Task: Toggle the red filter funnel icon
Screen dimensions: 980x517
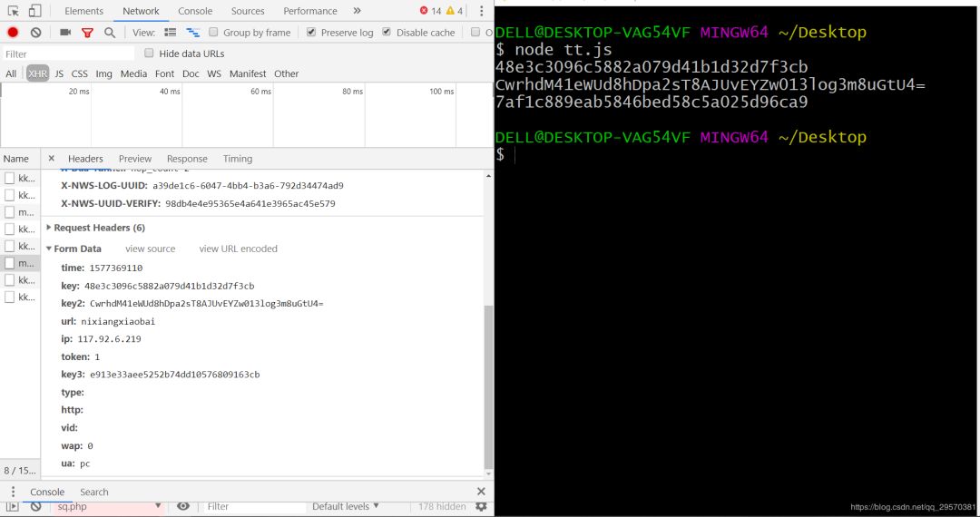Action: point(87,33)
